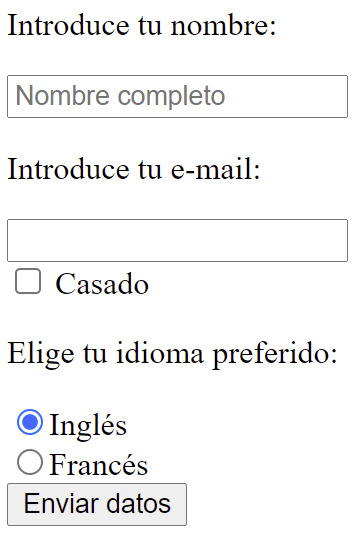This screenshot has height=538, width=360.
Task: Keep Inglés selected as preferred language
Action: point(30,422)
